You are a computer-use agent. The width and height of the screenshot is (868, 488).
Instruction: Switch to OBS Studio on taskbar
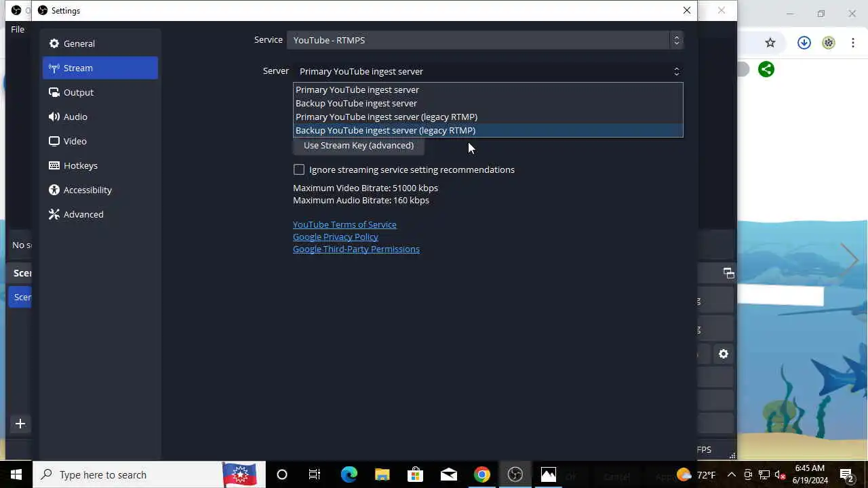click(x=515, y=474)
